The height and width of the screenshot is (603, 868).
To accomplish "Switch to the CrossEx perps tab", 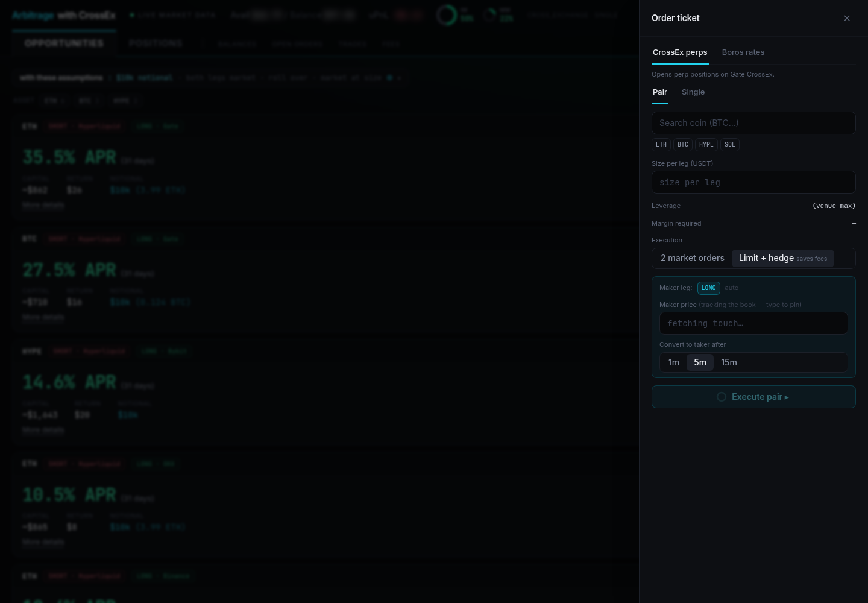I will (680, 52).
